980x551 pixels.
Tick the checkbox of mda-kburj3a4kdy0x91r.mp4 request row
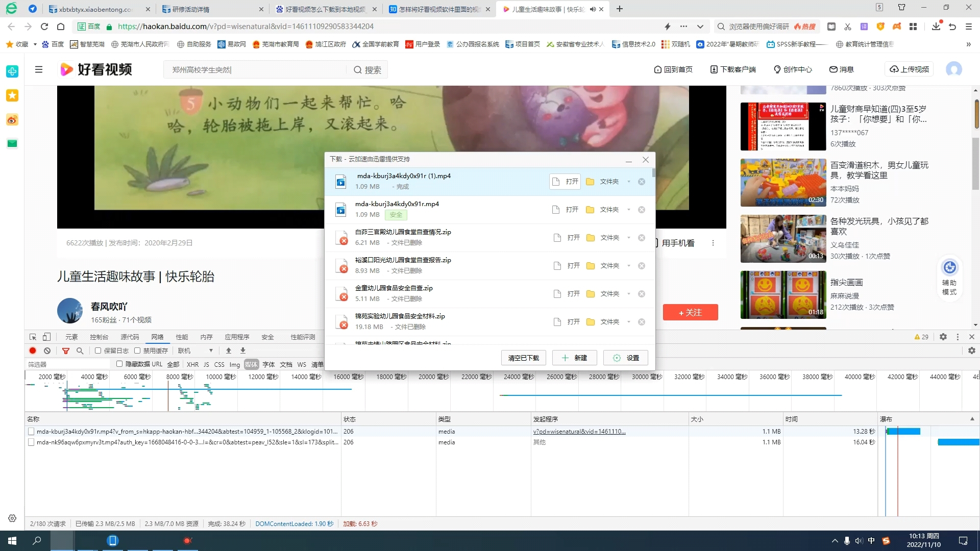click(x=31, y=432)
